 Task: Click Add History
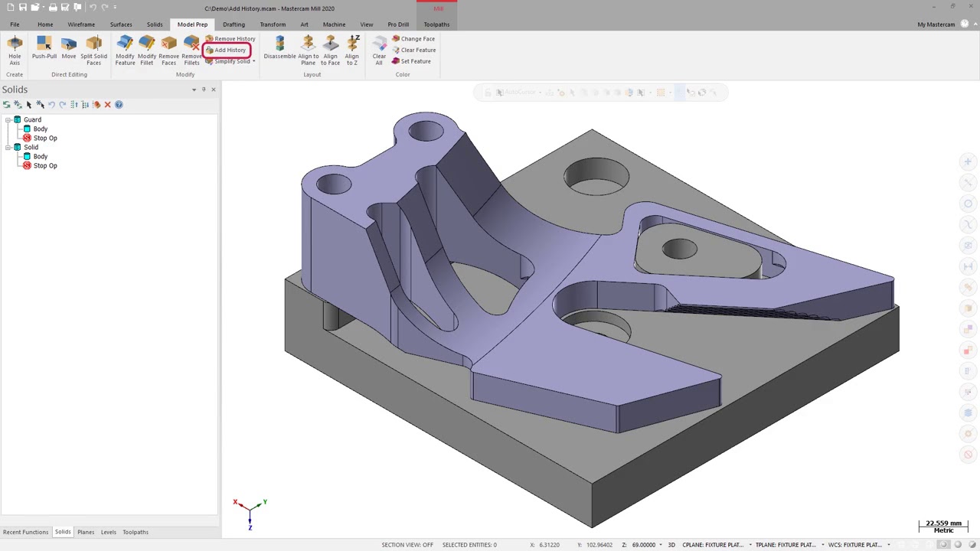coord(226,51)
